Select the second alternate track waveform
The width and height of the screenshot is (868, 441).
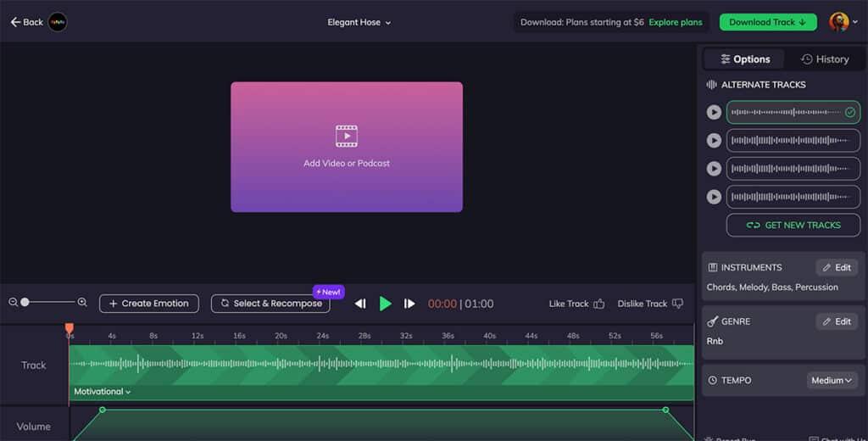coord(793,140)
